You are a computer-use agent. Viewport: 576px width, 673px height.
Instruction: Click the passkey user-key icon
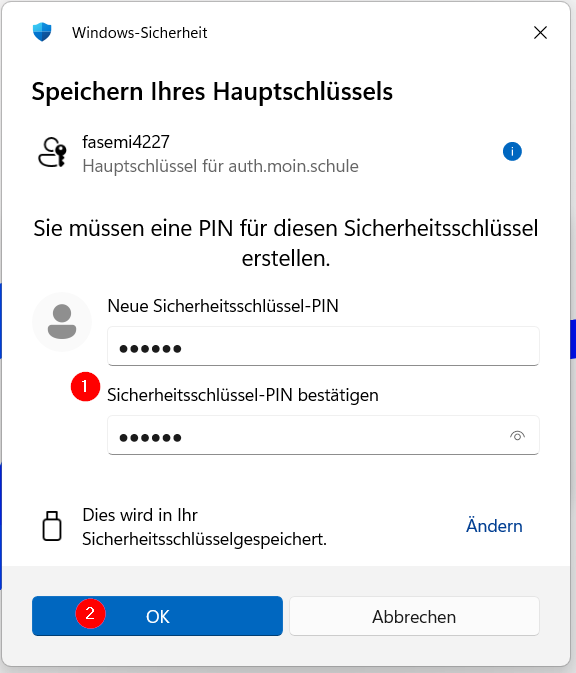[52, 152]
